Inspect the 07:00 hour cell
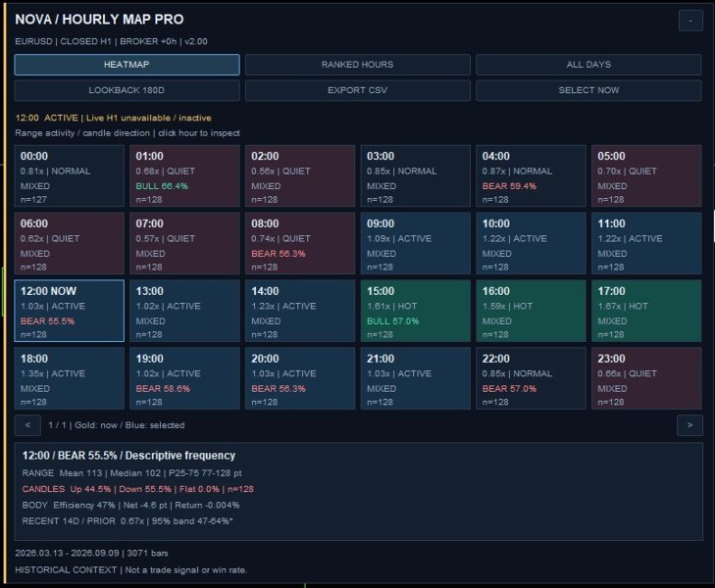This screenshot has width=715, height=588. [184, 244]
